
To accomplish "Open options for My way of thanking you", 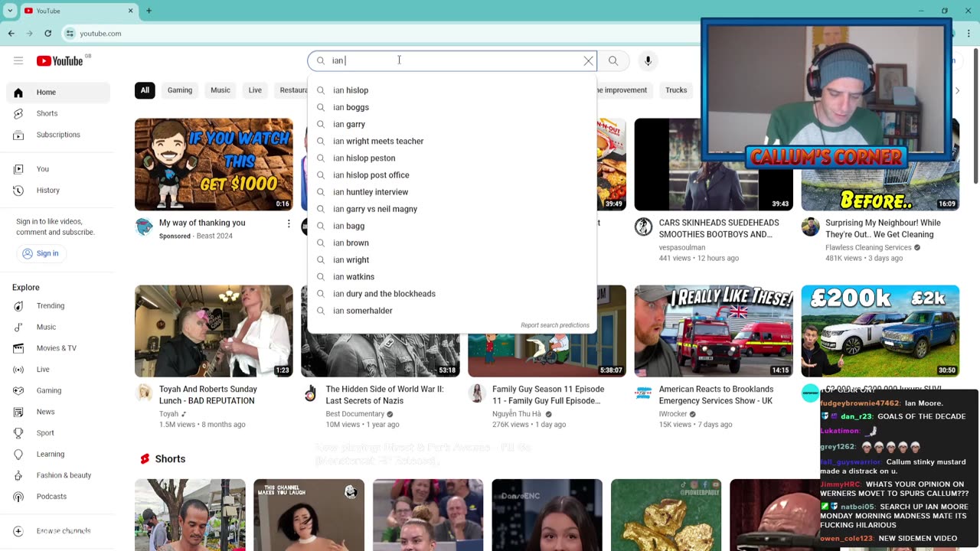I will (x=289, y=223).
